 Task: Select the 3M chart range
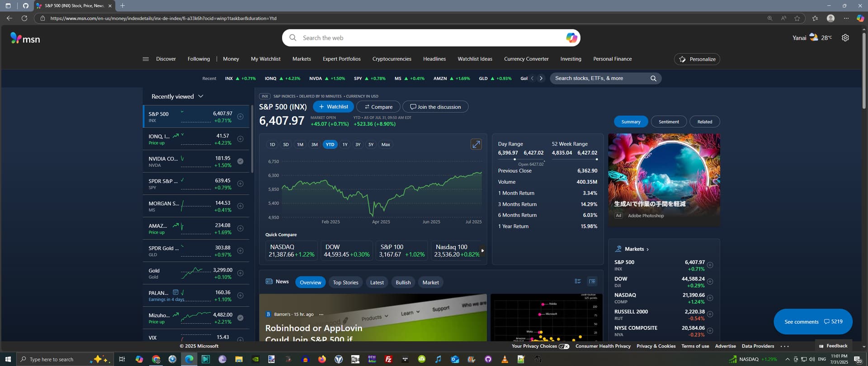click(x=314, y=145)
